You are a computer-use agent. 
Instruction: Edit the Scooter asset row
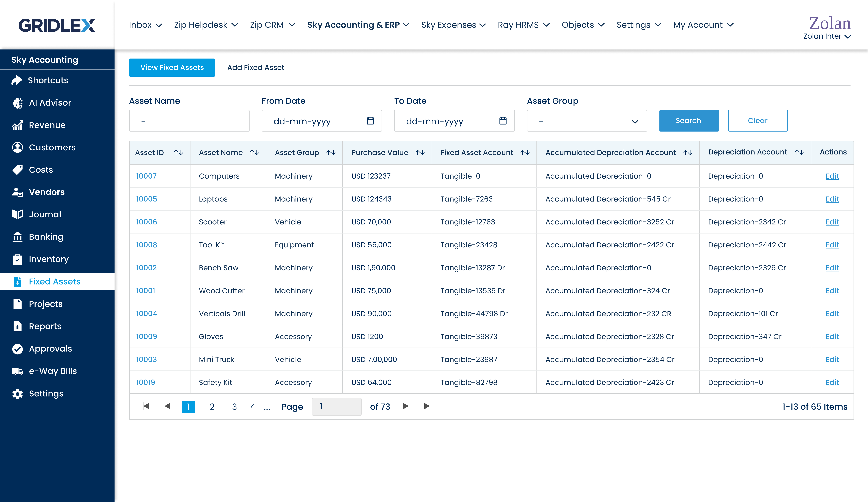(x=832, y=222)
